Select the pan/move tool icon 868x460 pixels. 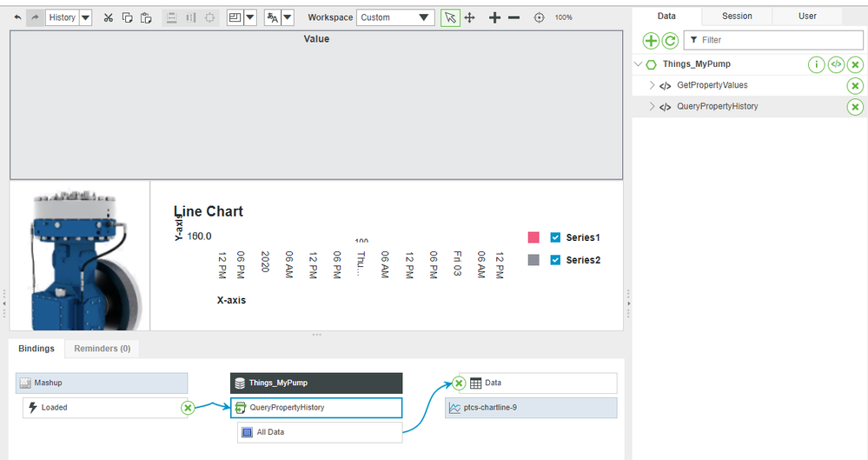click(x=470, y=17)
